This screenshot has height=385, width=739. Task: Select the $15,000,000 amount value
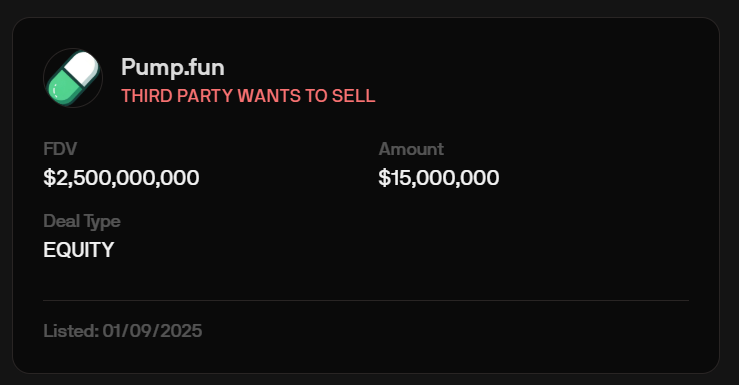click(x=439, y=178)
